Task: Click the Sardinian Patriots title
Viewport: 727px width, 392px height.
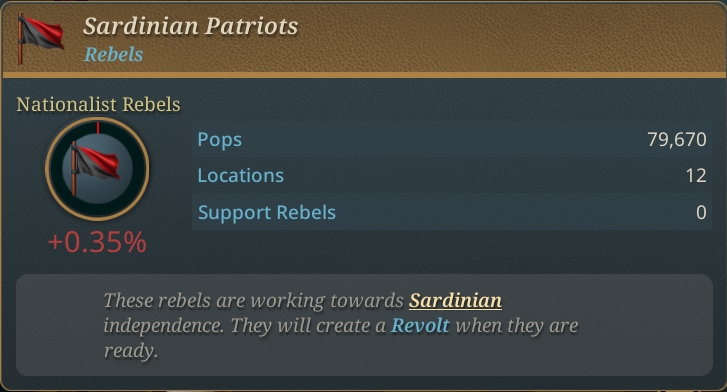Action: (x=191, y=26)
